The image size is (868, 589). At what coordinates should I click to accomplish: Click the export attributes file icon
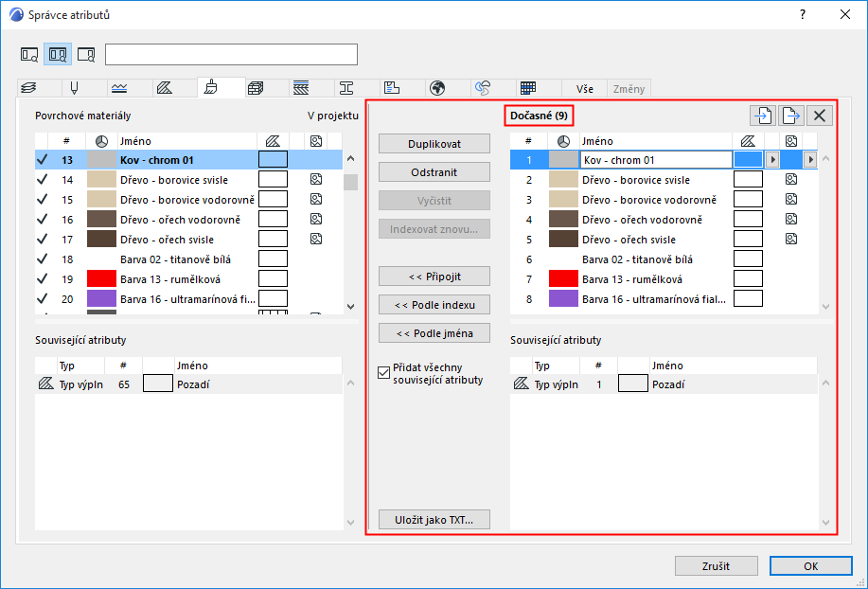click(x=791, y=116)
